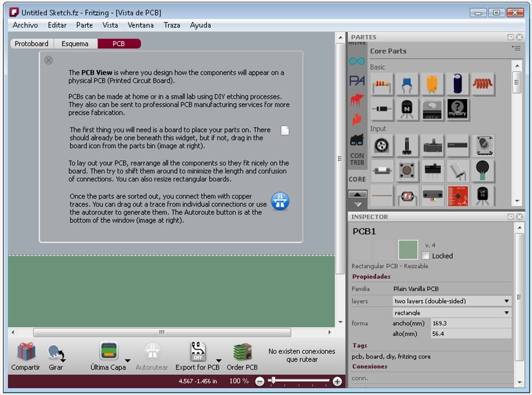Expand the Última Capa dropdown arrow
This screenshot has height=395, width=532.
coord(128,361)
